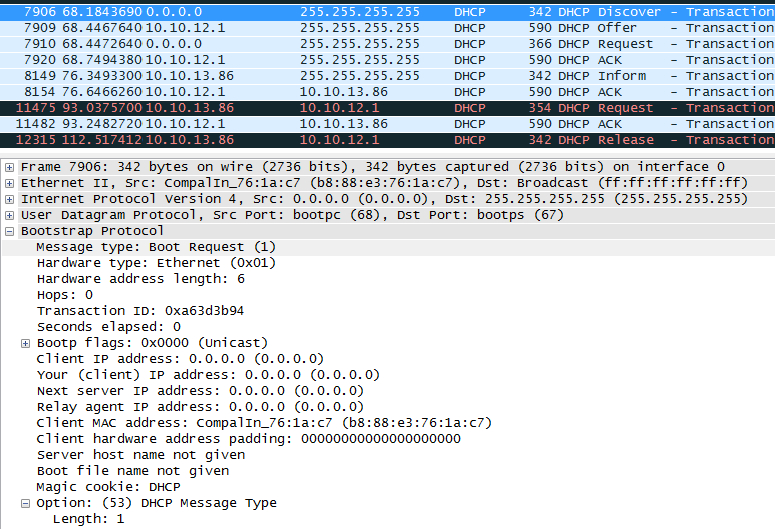Collapse the Bootstrap Protocol section

(x=10, y=231)
